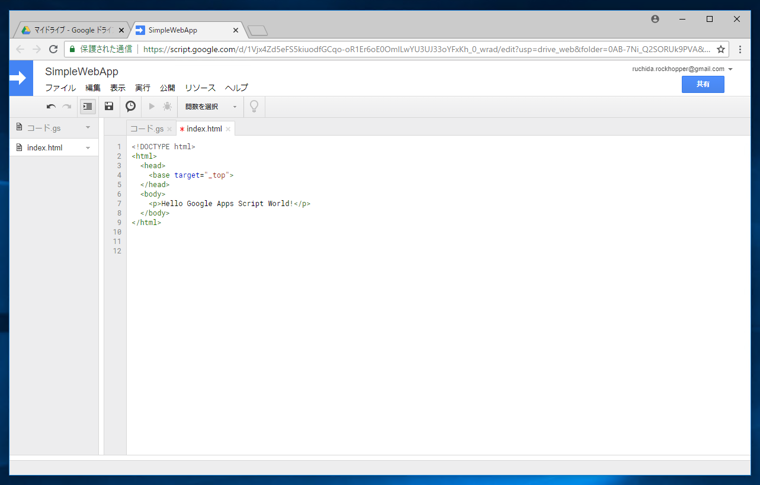Screen dimensions: 760x485
Task: Switch to the コード.gs editor tab
Action: coord(147,128)
